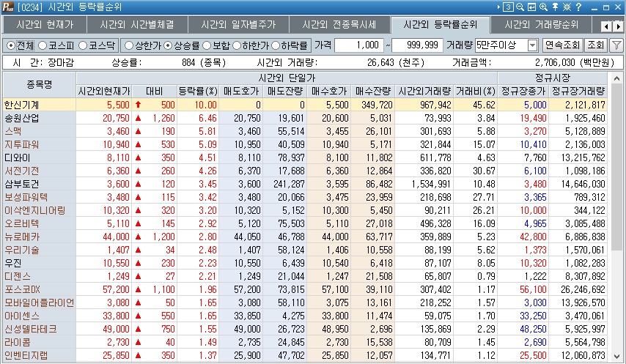Click the tab strip left-arrow button
The image size is (626, 364).
coord(606,26)
